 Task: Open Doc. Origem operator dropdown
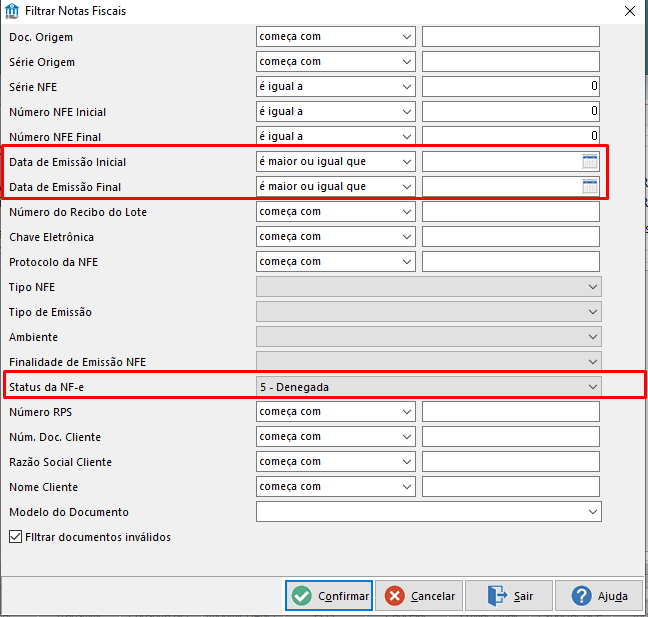pos(336,37)
